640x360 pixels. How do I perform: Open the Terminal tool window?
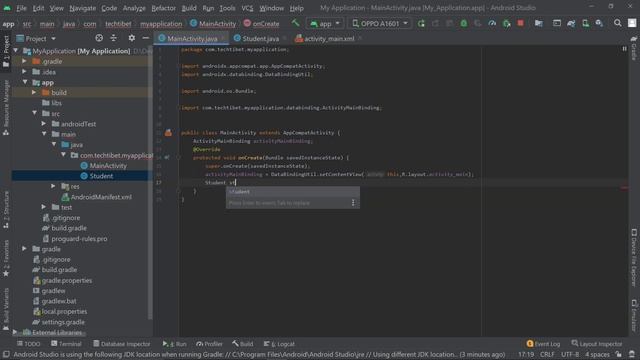point(66,344)
